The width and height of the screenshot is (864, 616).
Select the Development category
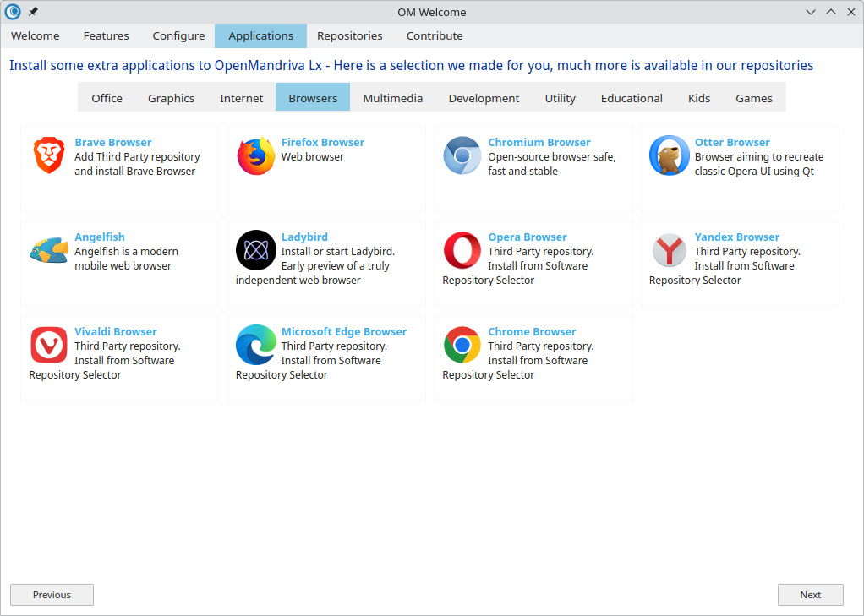484,98
